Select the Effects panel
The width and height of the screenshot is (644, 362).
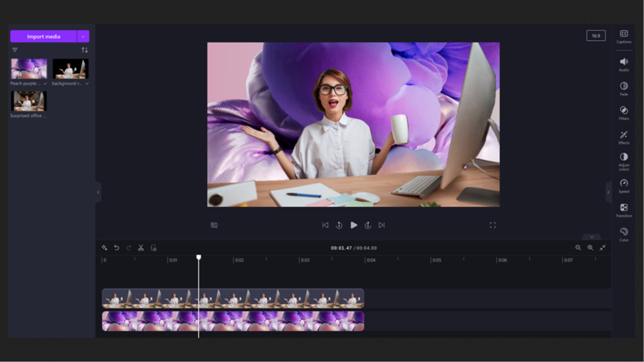tap(624, 137)
